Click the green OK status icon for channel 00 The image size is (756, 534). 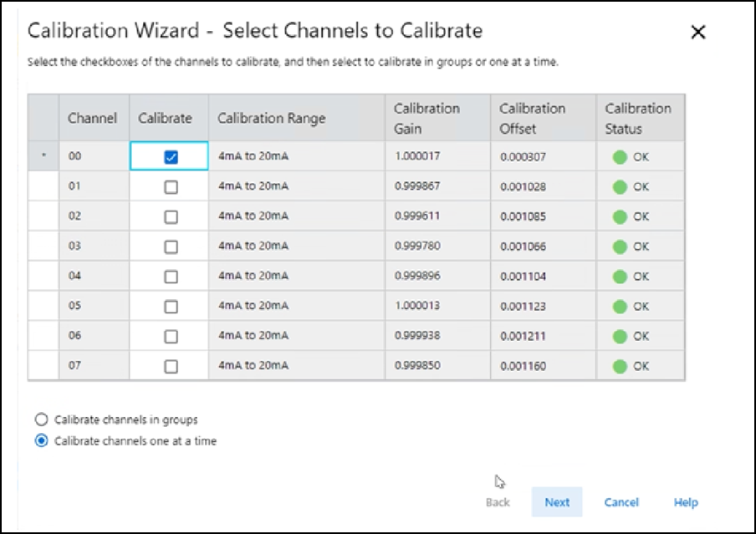[x=620, y=157]
